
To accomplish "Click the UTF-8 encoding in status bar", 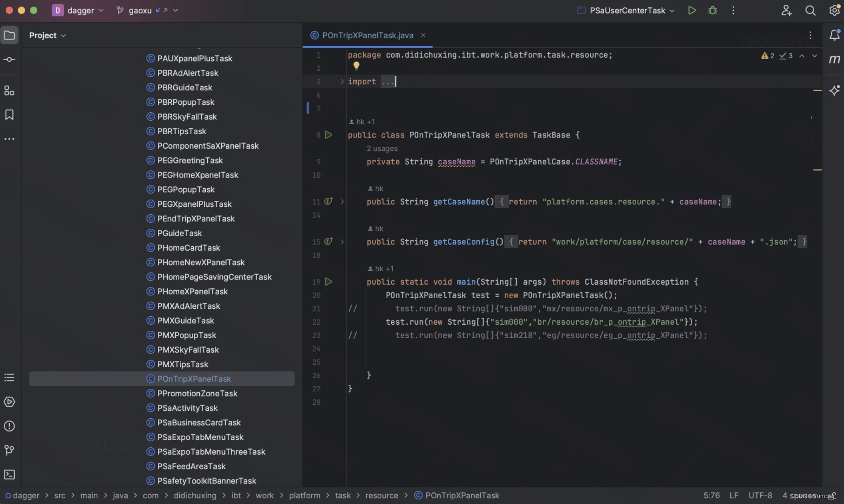I will [x=760, y=495].
